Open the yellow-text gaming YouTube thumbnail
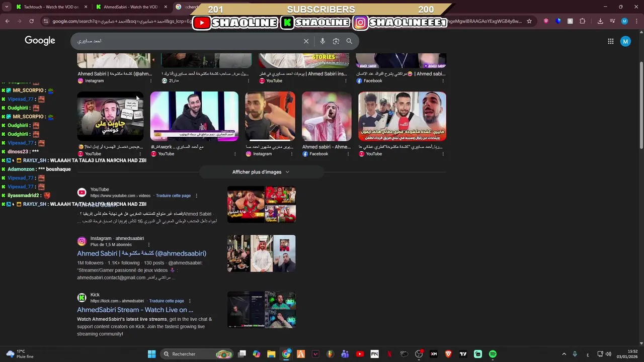Screen dimensions: 644x362 click(110, 116)
